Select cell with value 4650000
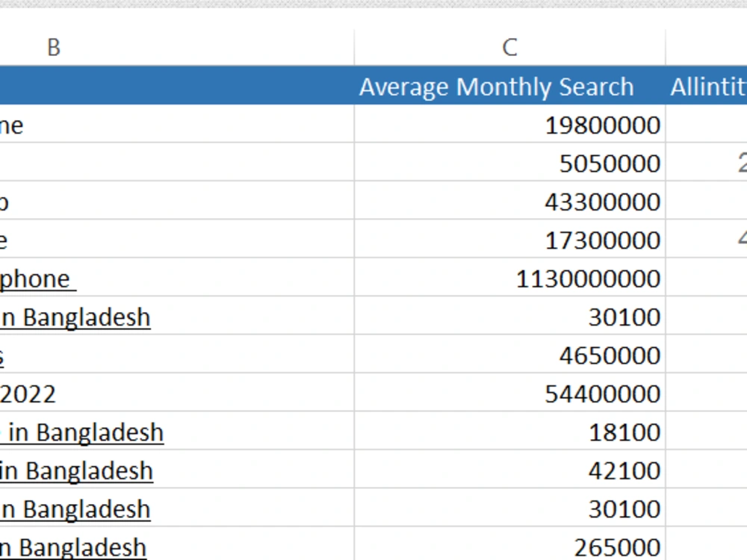Viewport: 747px width, 560px height. (509, 355)
